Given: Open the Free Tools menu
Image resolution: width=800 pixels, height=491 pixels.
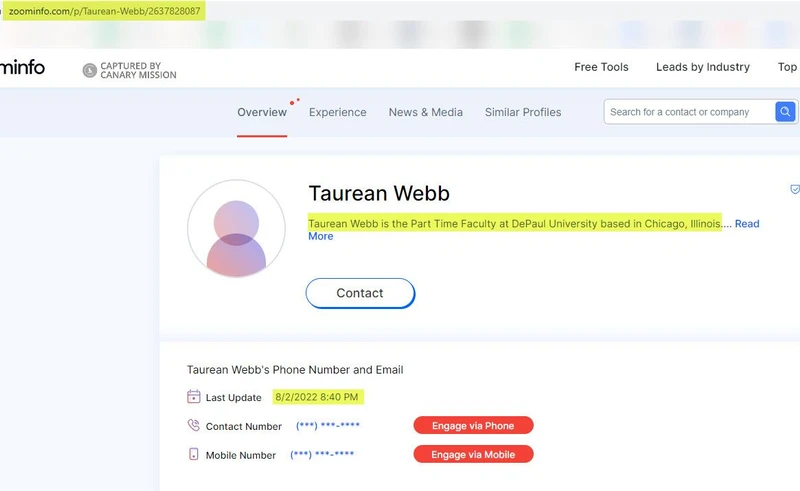Looking at the screenshot, I should coord(601,67).
